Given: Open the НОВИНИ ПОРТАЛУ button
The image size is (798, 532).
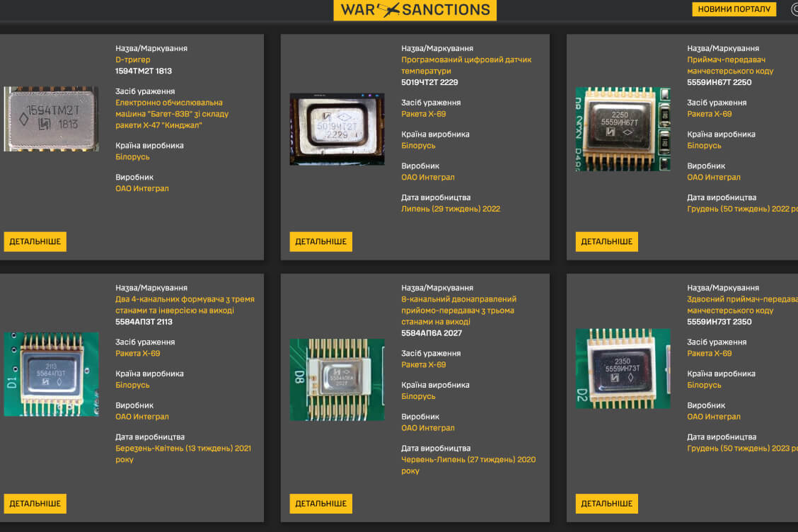Looking at the screenshot, I should pos(734,9).
